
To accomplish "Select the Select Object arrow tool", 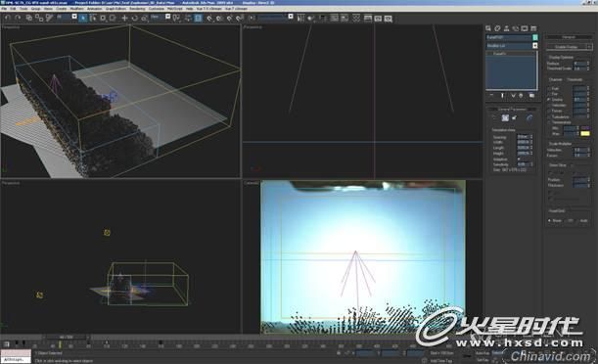I will (x=83, y=18).
